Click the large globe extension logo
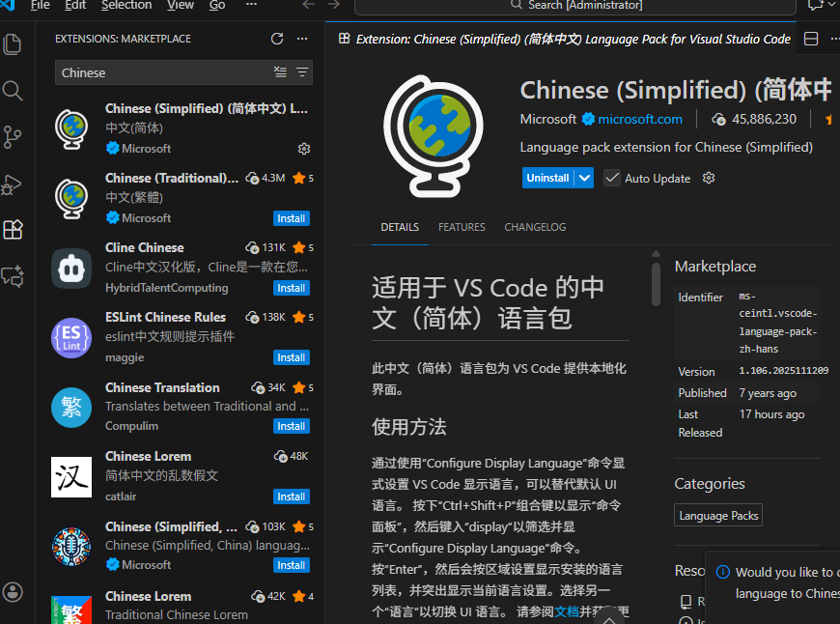Image resolution: width=840 pixels, height=624 pixels. 434,136
